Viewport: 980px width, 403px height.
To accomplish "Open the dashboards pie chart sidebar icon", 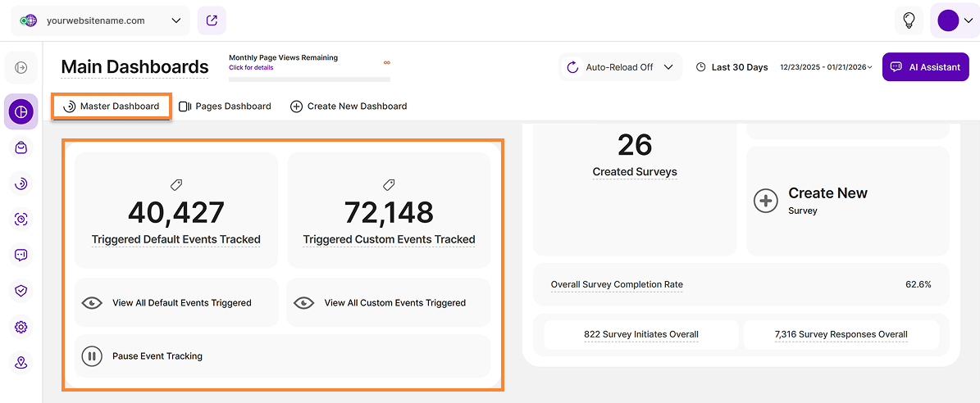I will [x=21, y=111].
